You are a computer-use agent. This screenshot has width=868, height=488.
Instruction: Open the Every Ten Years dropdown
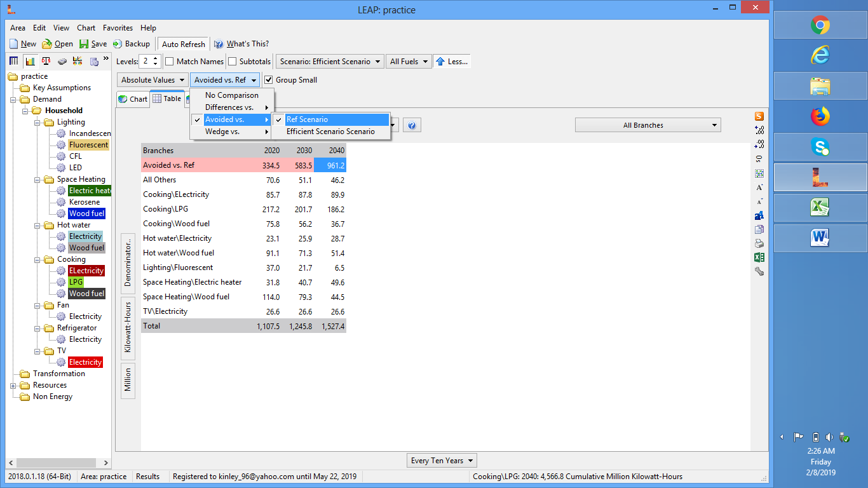click(442, 461)
